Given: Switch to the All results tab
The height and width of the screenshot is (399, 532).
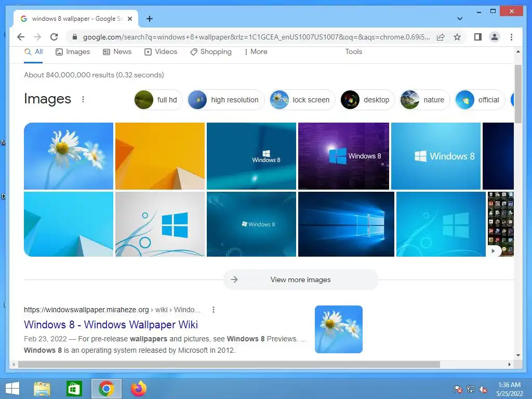Looking at the screenshot, I should point(34,52).
